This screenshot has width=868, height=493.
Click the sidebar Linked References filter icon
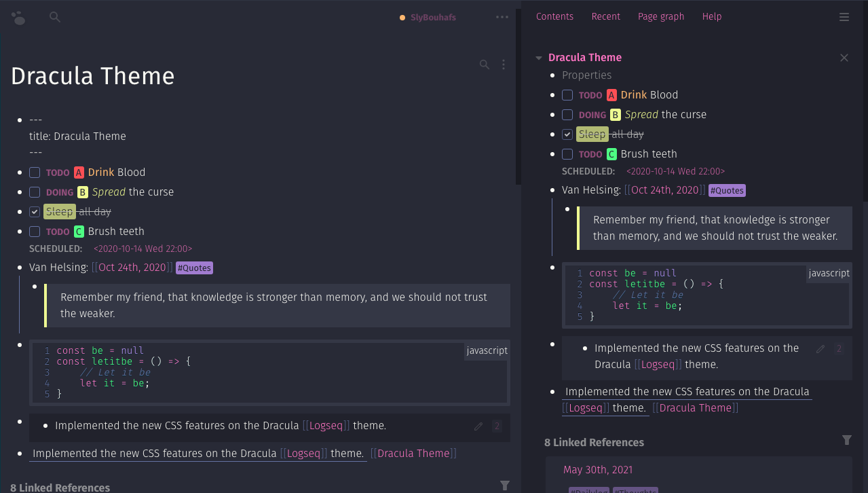click(846, 440)
